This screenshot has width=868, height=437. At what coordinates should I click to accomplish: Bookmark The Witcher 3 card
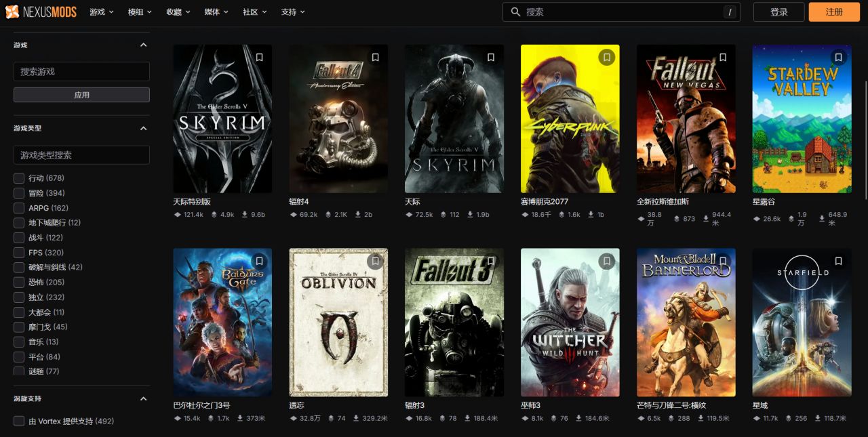click(x=607, y=261)
